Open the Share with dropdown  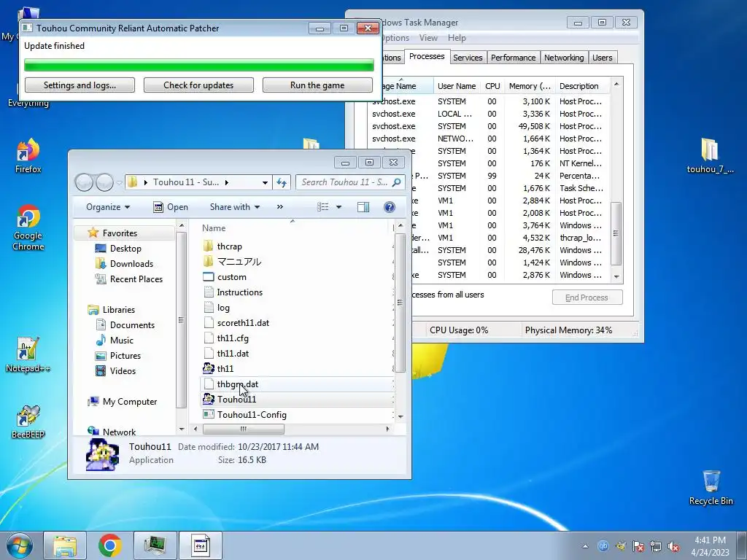pyautogui.click(x=234, y=206)
